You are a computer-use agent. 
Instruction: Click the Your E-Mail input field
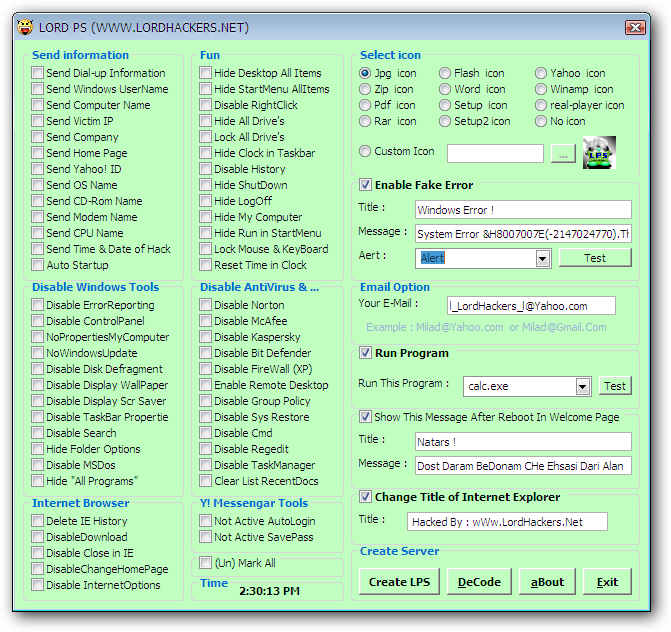pos(531,306)
